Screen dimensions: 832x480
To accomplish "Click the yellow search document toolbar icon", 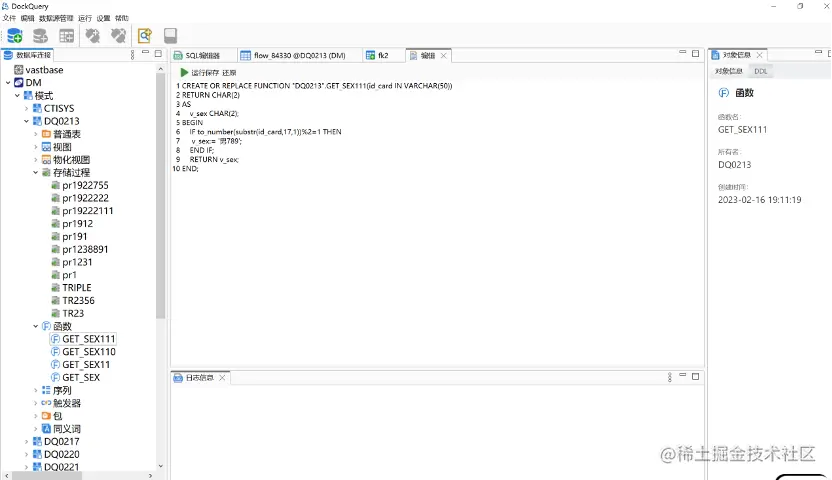I will [x=144, y=36].
